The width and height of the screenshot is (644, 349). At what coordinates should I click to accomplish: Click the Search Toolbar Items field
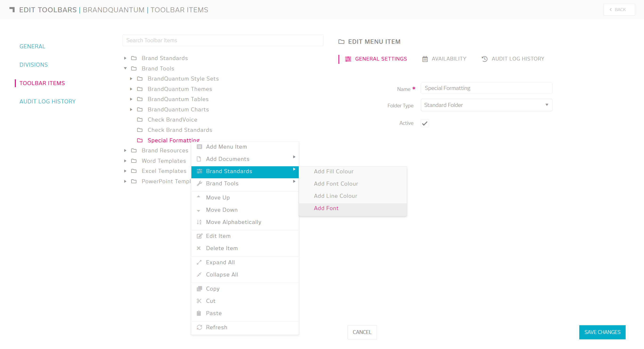click(x=223, y=40)
